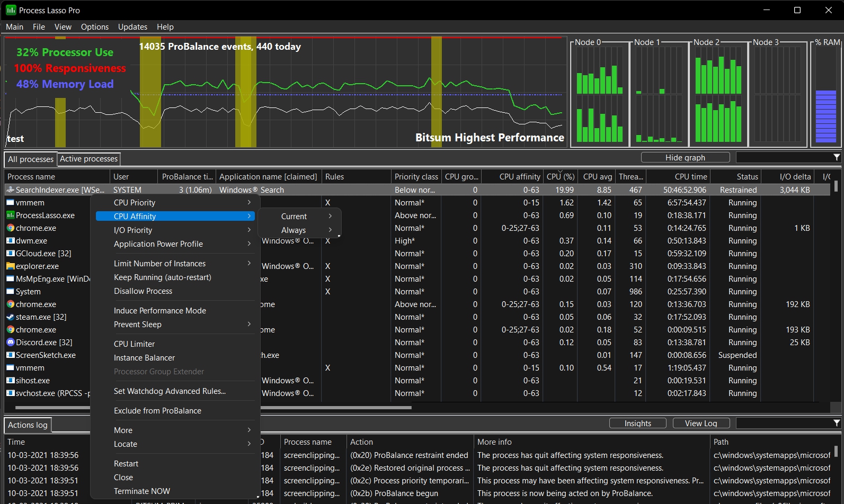Toggle Keep Running (auto-restart) option
Image resolution: width=844 pixels, height=504 pixels.
175,277
